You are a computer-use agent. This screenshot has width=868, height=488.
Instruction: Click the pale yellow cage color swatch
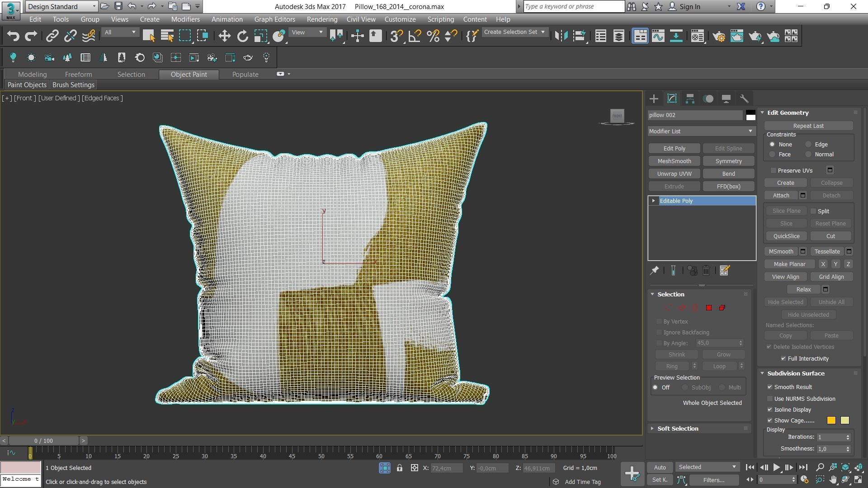pos(844,420)
